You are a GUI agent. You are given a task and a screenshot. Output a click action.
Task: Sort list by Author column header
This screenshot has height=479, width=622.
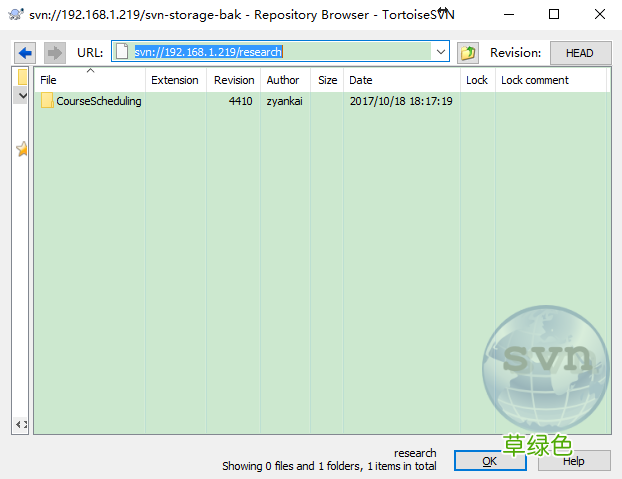(x=283, y=80)
